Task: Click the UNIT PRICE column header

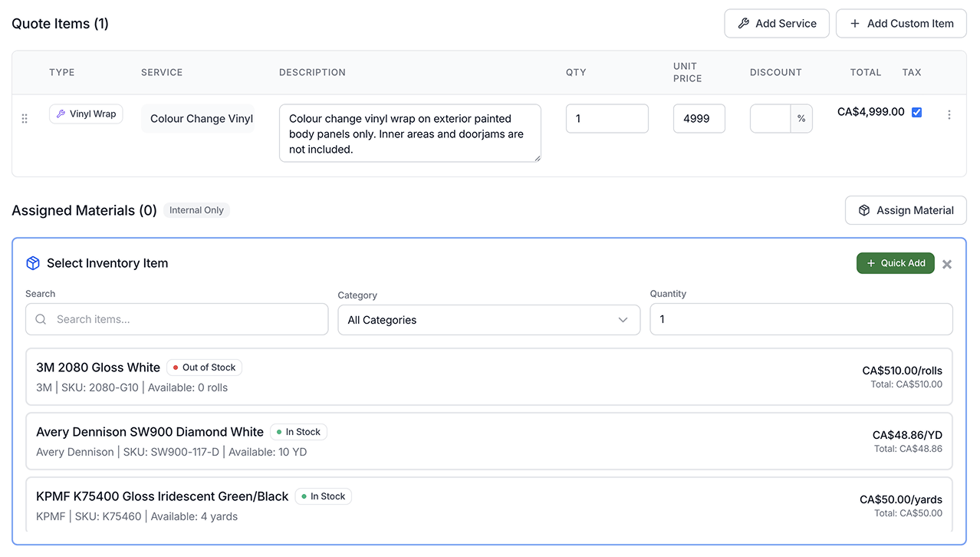Action: coord(687,72)
